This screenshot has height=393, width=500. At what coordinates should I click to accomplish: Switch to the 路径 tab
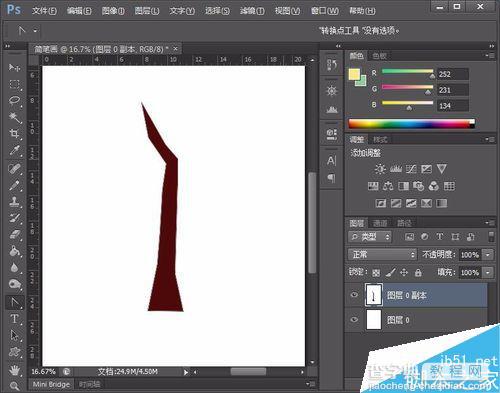404,223
